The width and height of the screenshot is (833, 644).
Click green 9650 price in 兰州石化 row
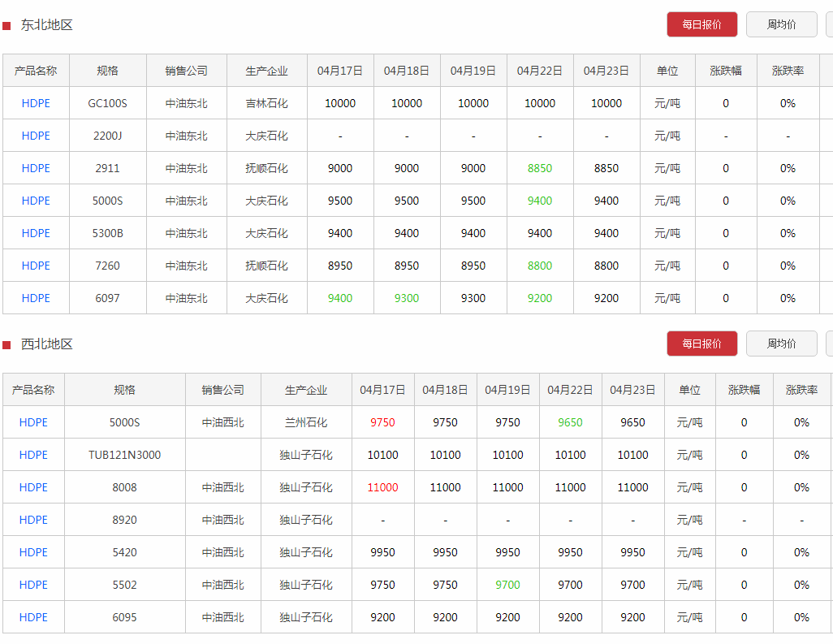[x=570, y=422]
